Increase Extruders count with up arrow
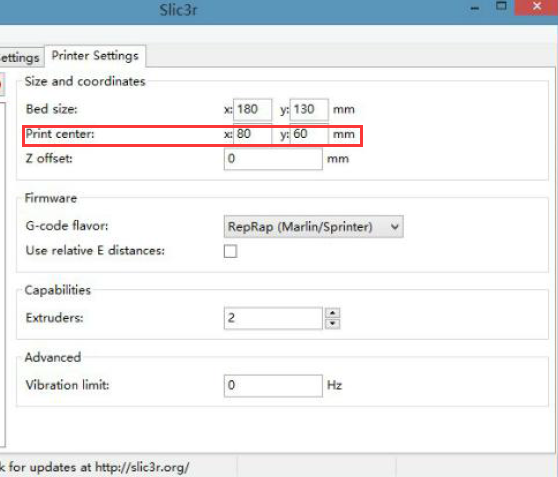Image resolution: width=558 pixels, height=477 pixels. (332, 313)
